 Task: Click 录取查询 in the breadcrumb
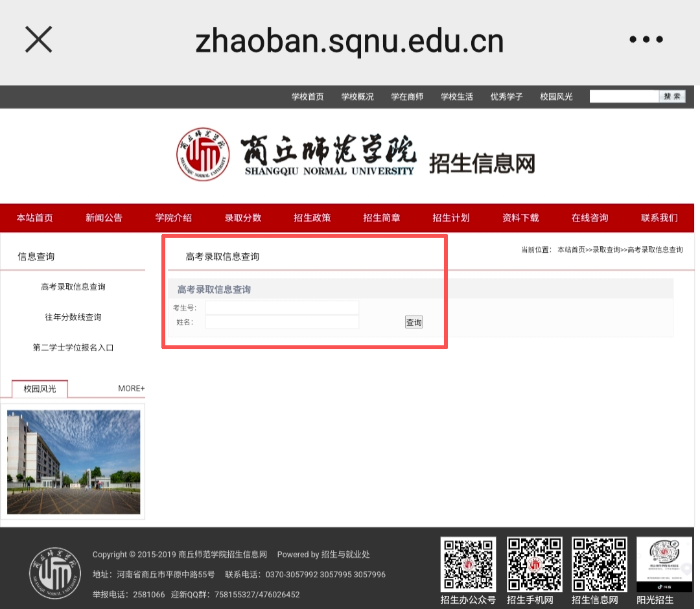point(607,250)
